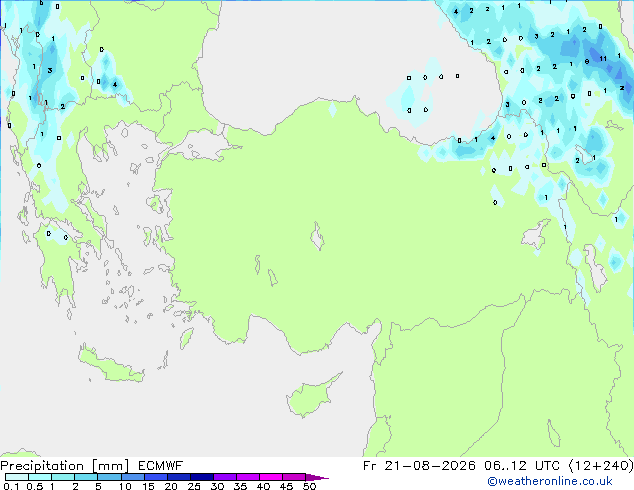Select the lake in central Turkey
This screenshot has height=490, width=634.
pos(317,236)
